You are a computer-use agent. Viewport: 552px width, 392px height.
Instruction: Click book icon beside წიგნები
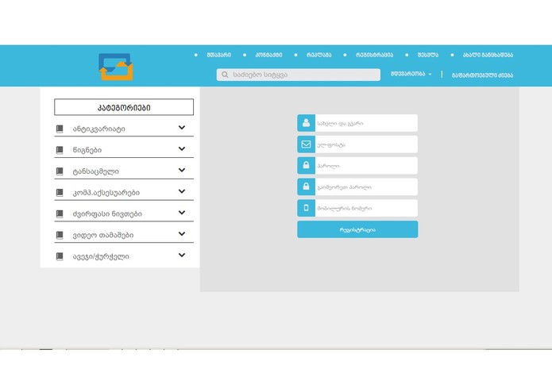[60, 150]
